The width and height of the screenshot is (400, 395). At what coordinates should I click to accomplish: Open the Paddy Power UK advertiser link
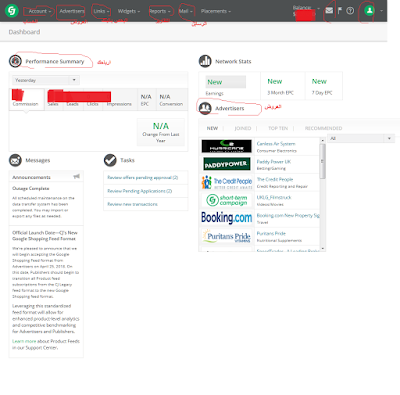click(x=274, y=162)
